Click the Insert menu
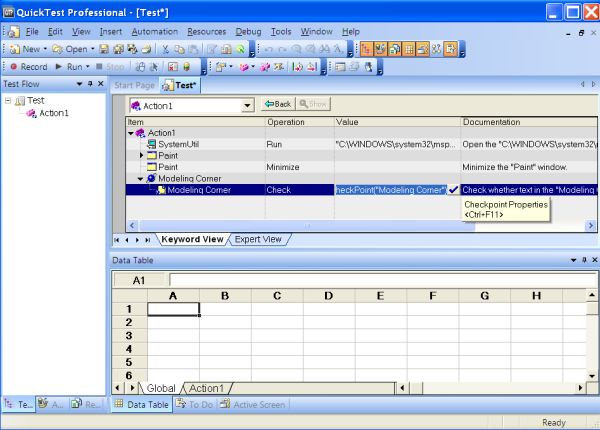The height and width of the screenshot is (430, 600). pos(111,32)
